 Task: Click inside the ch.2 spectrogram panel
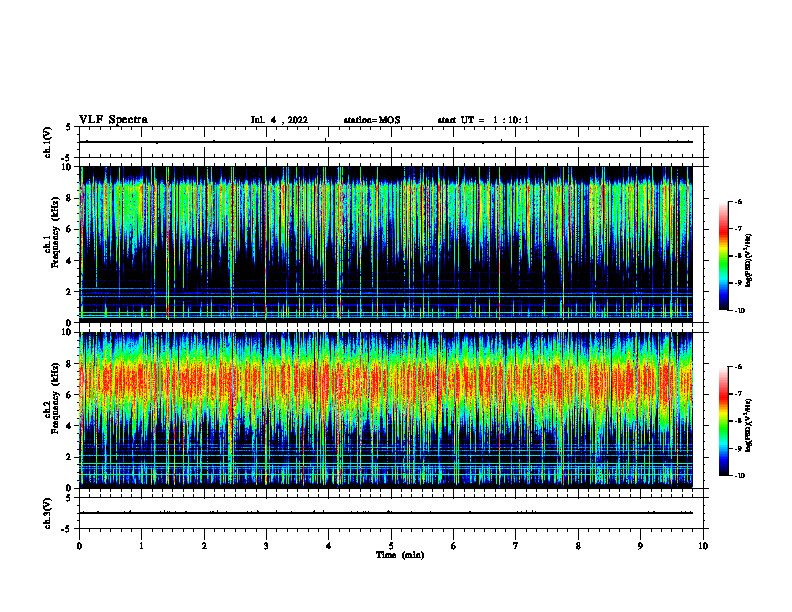click(x=386, y=410)
